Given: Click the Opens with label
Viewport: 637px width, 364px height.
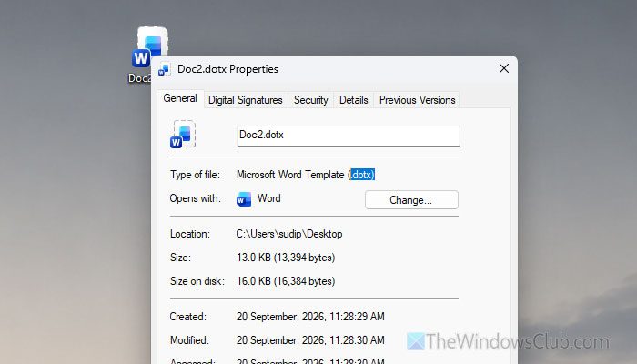Looking at the screenshot, I should click(x=196, y=198).
